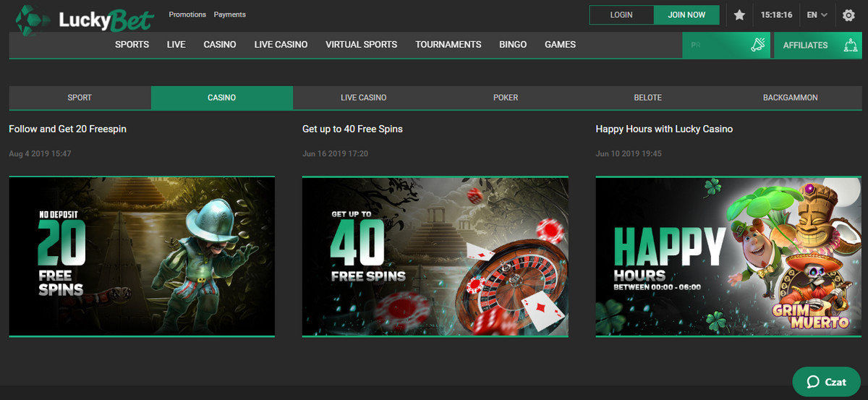The width and height of the screenshot is (868, 400).
Task: Open the Promotions link
Action: coord(187,14)
